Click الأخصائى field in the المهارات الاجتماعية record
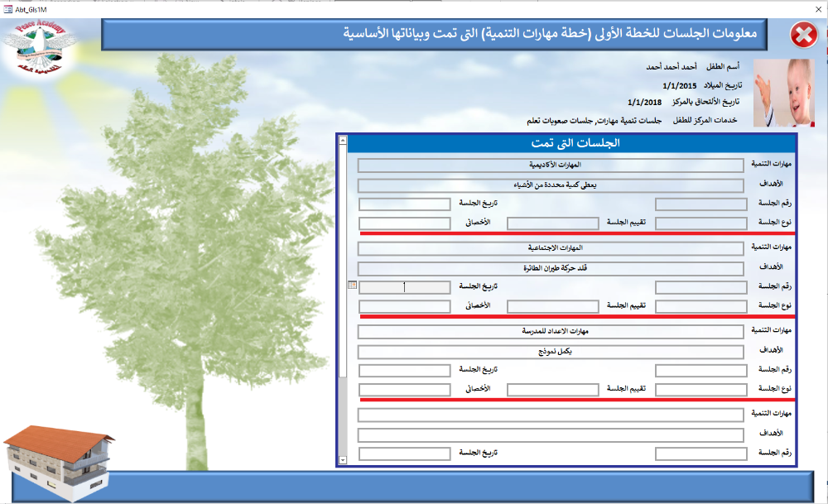The image size is (828, 504). 405,306
